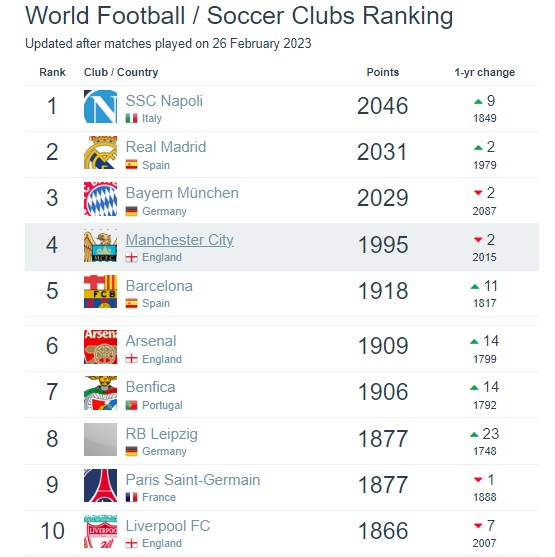
Task: Click the Paris Saint-Germain logo
Action: coord(100,486)
